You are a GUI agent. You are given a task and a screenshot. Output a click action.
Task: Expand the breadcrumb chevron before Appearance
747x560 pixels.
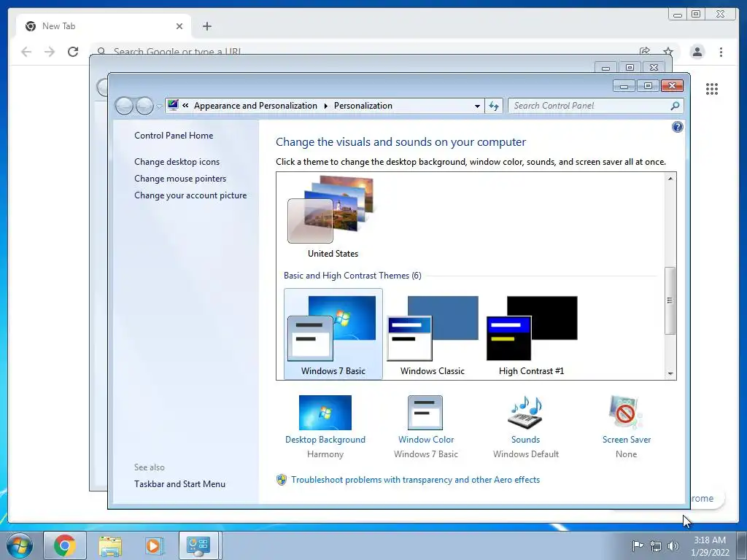[185, 106]
